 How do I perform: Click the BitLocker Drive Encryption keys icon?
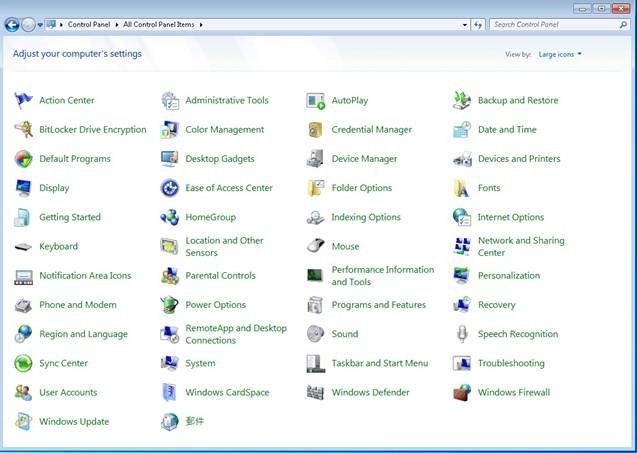click(23, 130)
